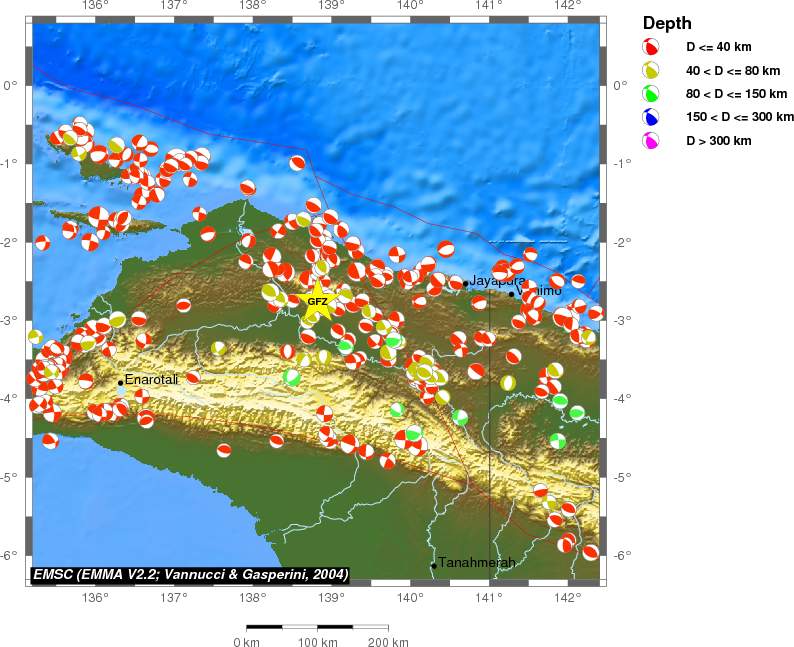Click the Enarotali city dot marker
The width and height of the screenshot is (794, 647).
tap(120, 382)
